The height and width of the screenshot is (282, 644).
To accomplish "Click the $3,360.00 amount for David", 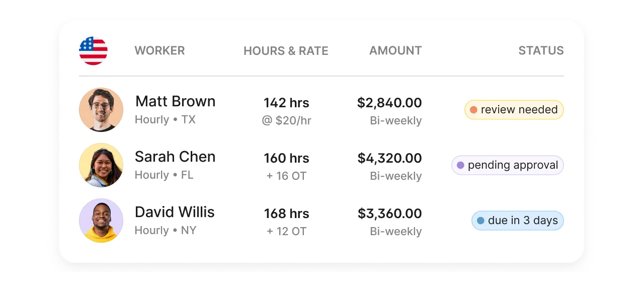I will click(x=389, y=214).
